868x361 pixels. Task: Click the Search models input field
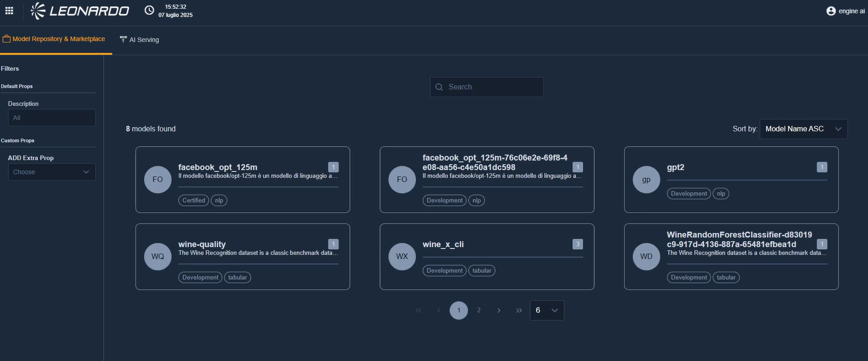point(493,87)
